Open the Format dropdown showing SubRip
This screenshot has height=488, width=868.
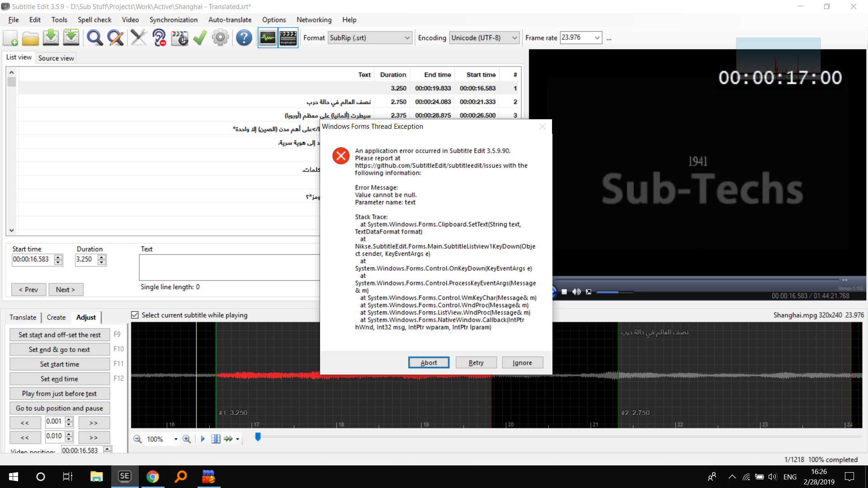pos(407,38)
